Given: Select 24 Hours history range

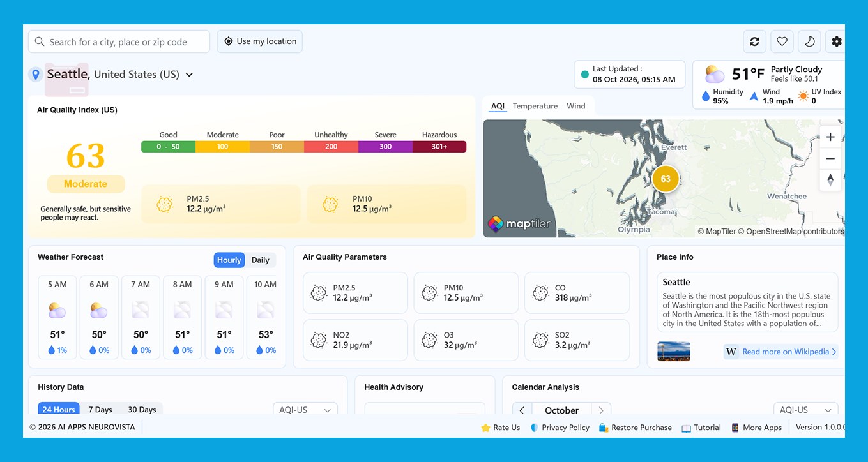Looking at the screenshot, I should 60,410.
